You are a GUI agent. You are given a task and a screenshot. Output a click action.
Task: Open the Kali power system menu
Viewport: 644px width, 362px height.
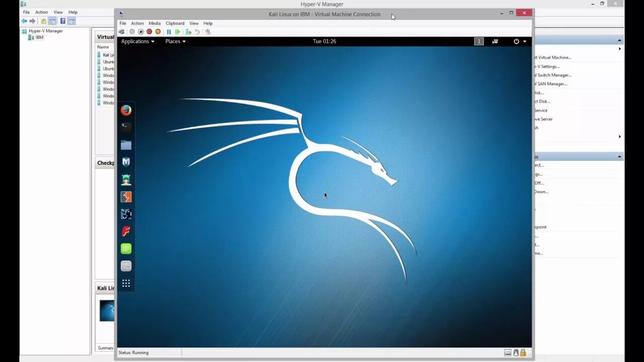tap(520, 41)
